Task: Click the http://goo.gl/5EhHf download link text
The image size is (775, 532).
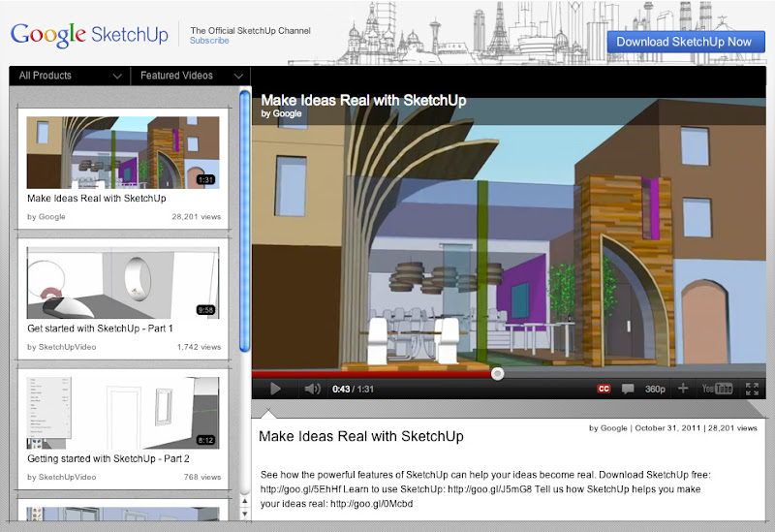Action: click(x=300, y=489)
